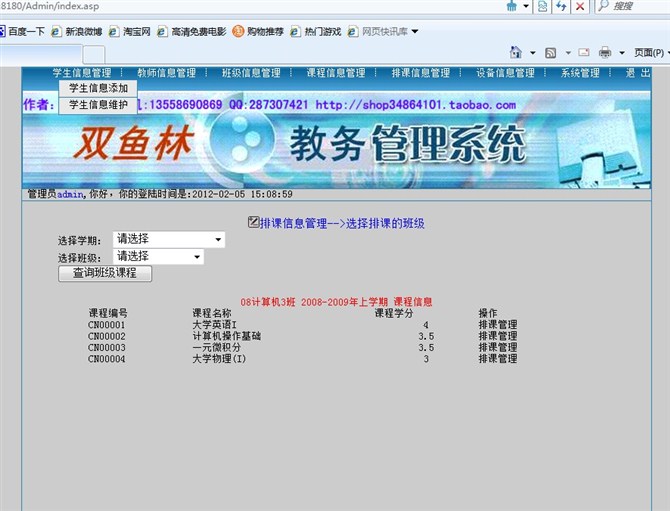Select 学生信息添加 from the open submenu
670x511 pixels.
(98, 88)
